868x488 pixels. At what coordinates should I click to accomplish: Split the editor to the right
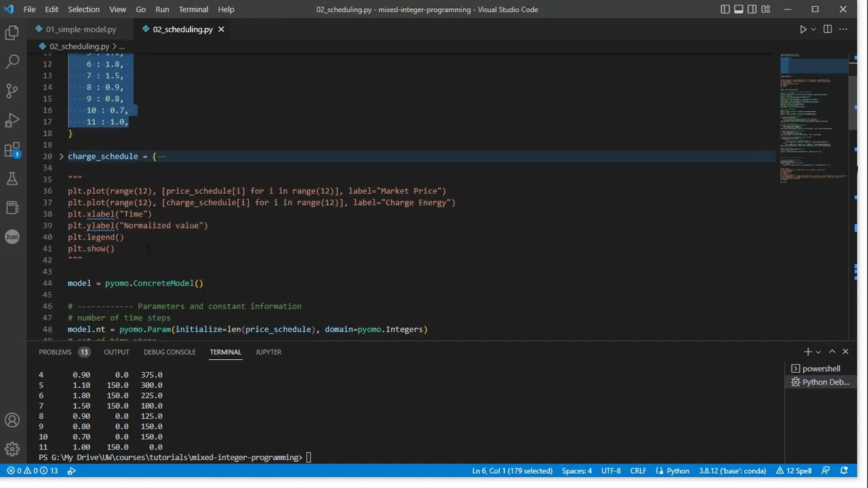point(827,29)
